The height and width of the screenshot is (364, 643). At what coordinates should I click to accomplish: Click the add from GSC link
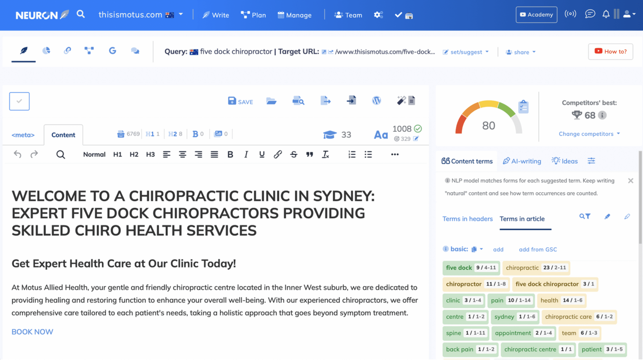[x=538, y=249]
